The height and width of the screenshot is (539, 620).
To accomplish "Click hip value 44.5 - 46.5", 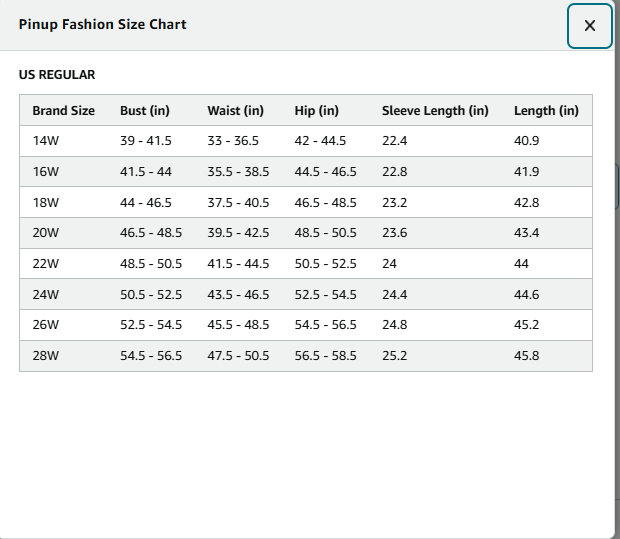I will point(325,172).
